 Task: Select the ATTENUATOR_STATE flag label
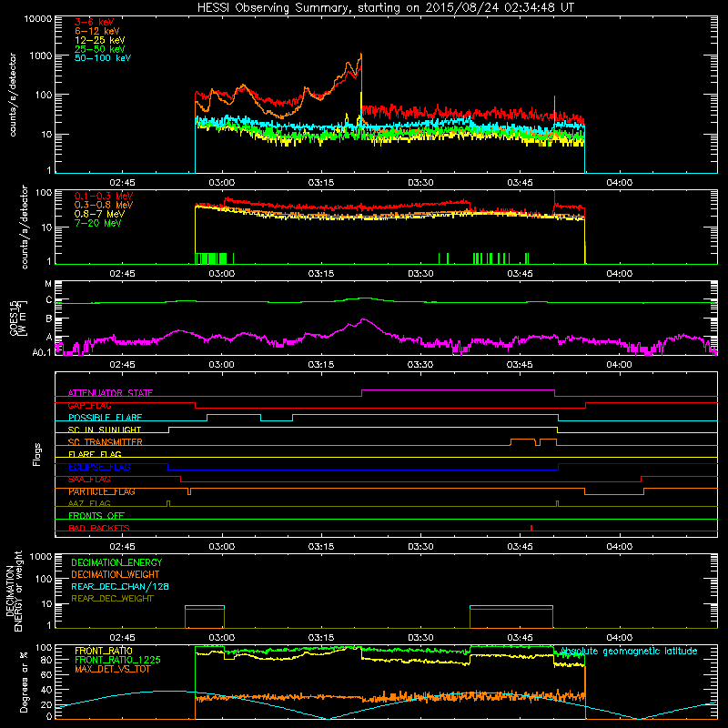[110, 393]
